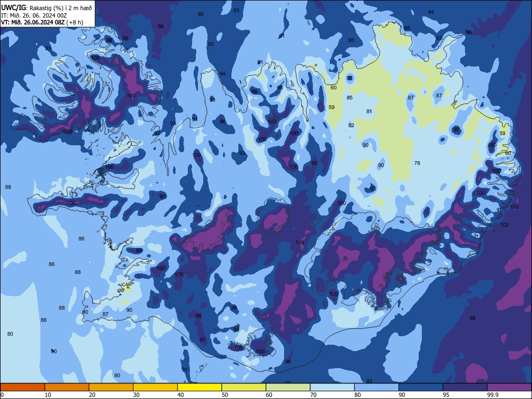Image resolution: width=532 pixels, height=399 pixels.
Task: Click the legend tick label 50
Action: point(225,395)
